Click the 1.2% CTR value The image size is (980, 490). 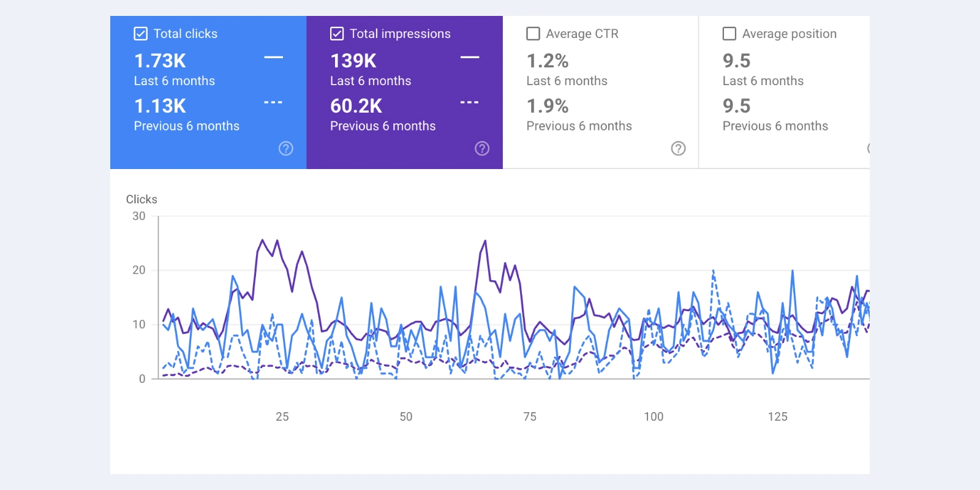548,61
